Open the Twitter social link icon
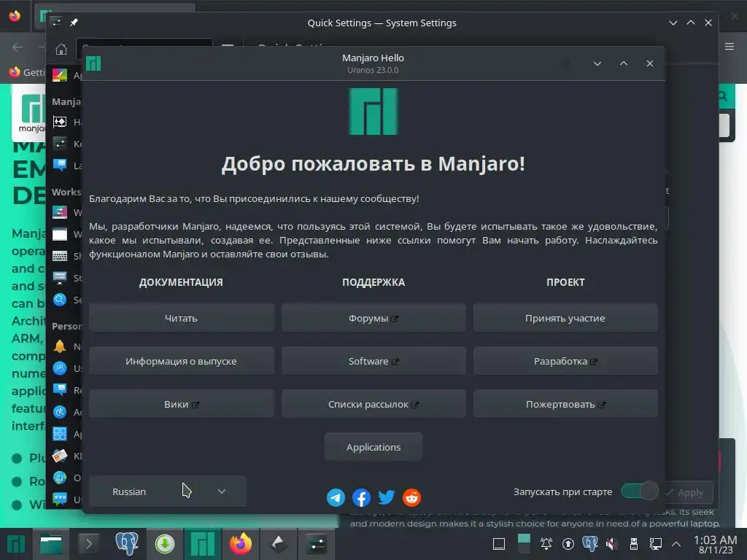Screen dimensions: 747x560 (x=387, y=497)
